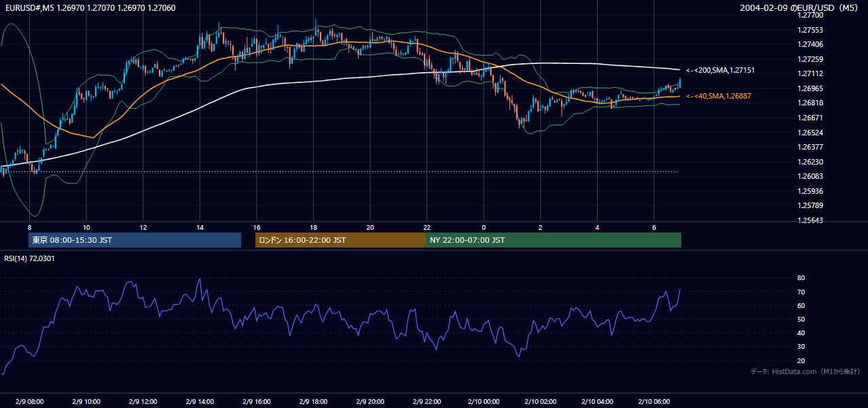Image resolution: width=868 pixels, height=408 pixels.
Task: Click the 1.26377 price axis label
Action: [811, 147]
